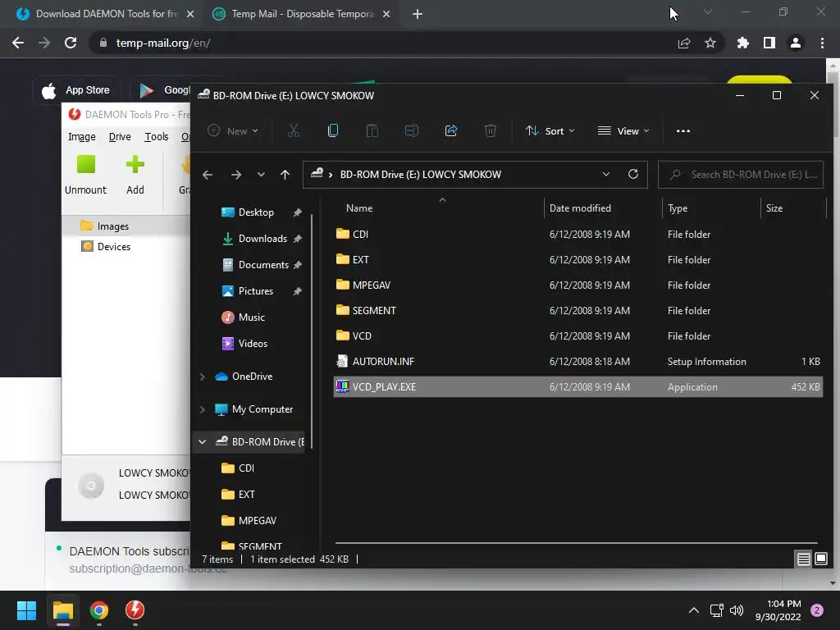This screenshot has width=840, height=630.
Task: Expand OneDrive in navigation pane
Action: (x=202, y=377)
